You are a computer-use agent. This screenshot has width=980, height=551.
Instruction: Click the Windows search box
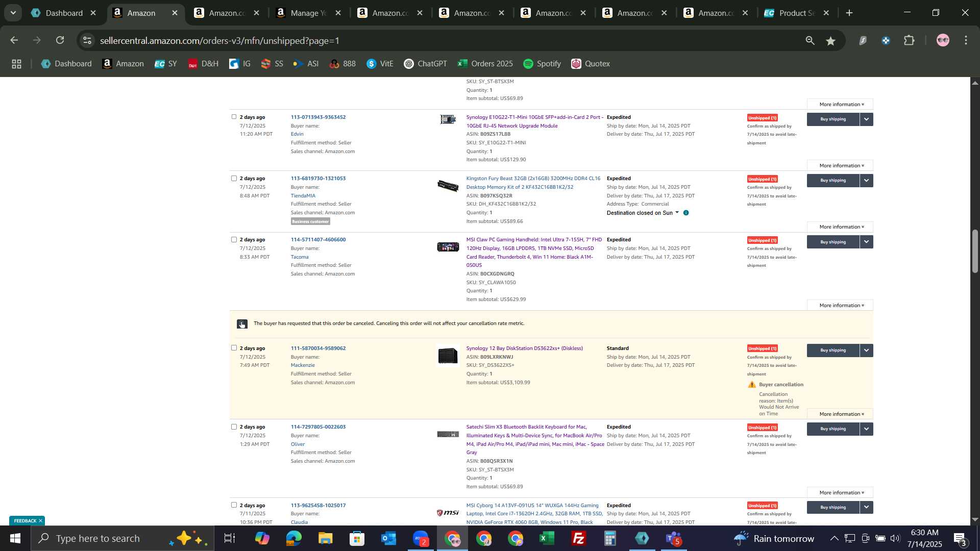point(122,538)
